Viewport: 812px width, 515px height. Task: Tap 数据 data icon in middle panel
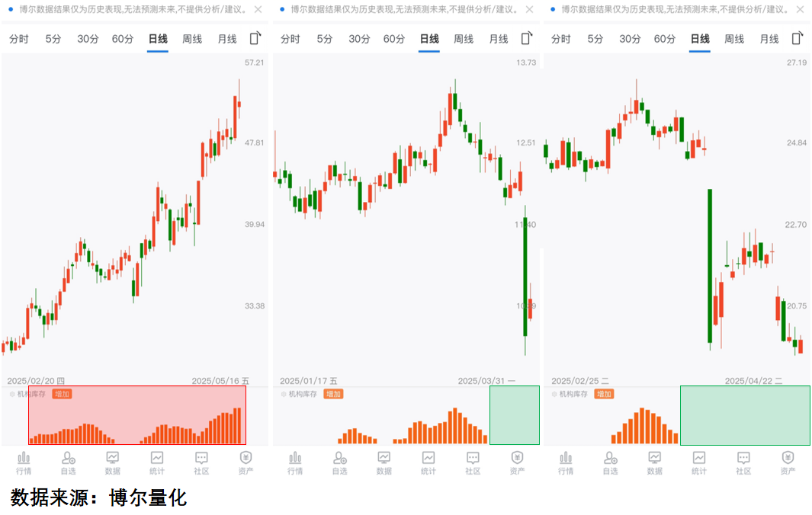[384, 462]
